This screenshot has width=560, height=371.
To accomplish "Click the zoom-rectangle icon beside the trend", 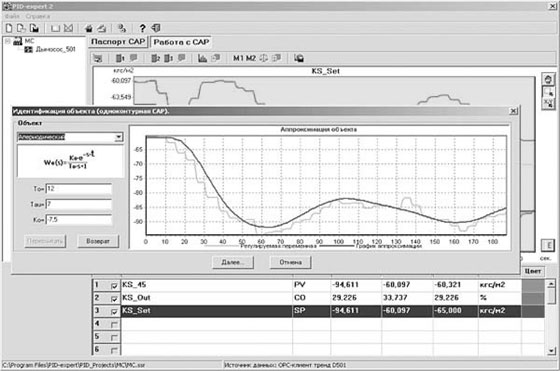I will [x=548, y=92].
